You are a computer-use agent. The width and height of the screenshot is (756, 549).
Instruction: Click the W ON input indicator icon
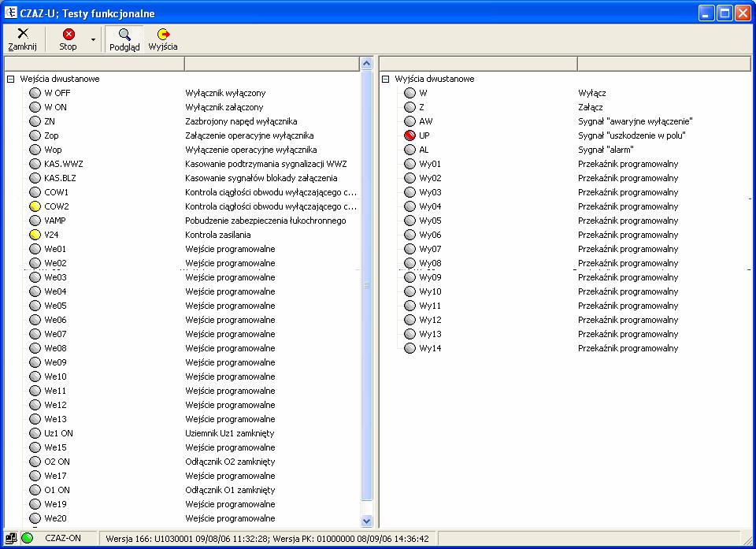click(x=35, y=107)
